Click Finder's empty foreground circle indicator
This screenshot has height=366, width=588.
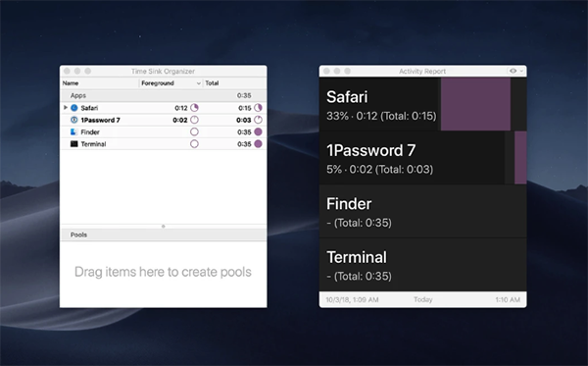(x=194, y=132)
